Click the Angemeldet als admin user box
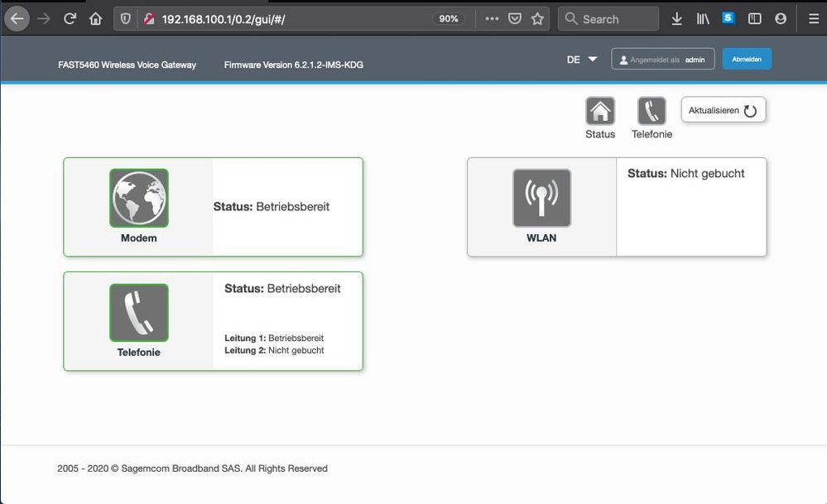 (663, 59)
